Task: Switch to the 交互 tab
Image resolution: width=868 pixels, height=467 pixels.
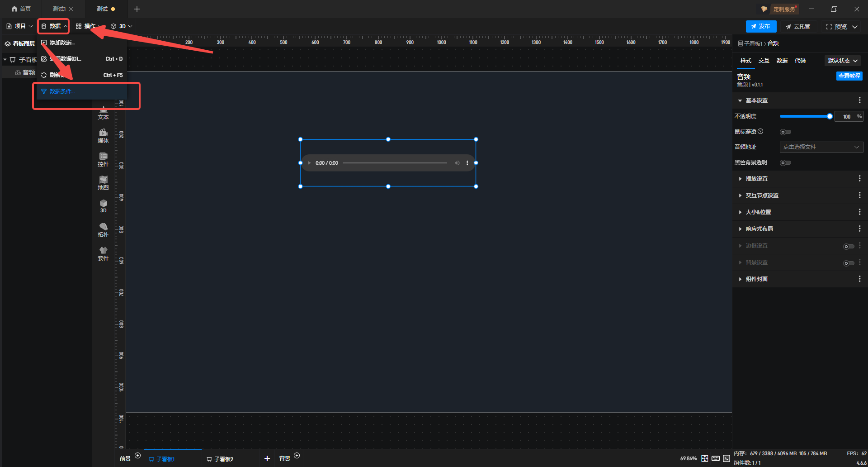Action: click(764, 61)
